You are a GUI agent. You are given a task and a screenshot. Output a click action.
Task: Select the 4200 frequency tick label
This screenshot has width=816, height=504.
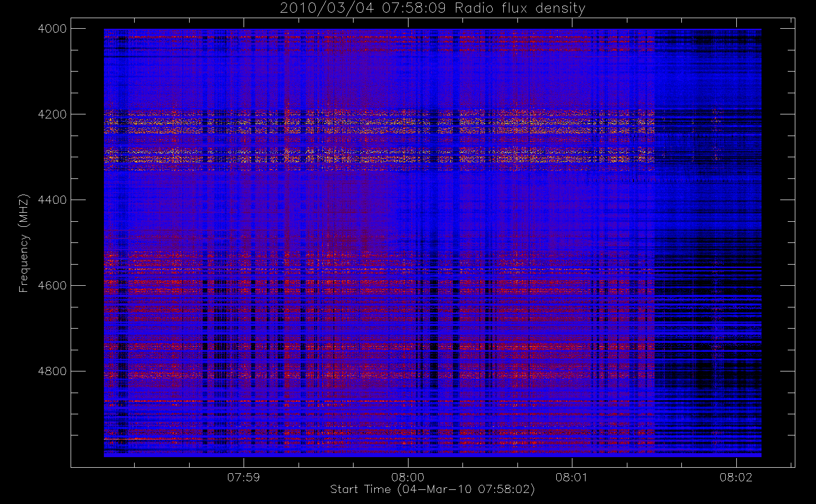pyautogui.click(x=52, y=114)
